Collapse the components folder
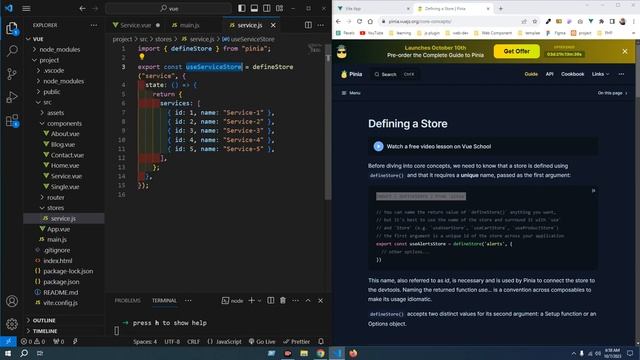 pyautogui.click(x=64, y=123)
